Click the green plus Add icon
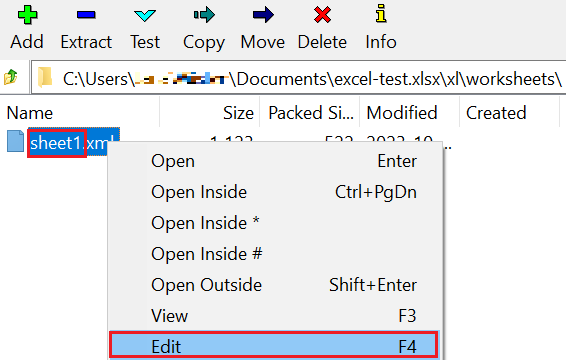 27,15
